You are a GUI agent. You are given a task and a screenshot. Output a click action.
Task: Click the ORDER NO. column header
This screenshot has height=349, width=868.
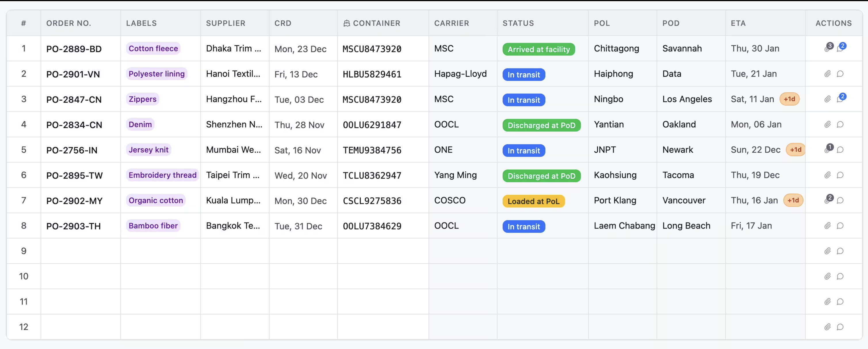click(x=68, y=23)
